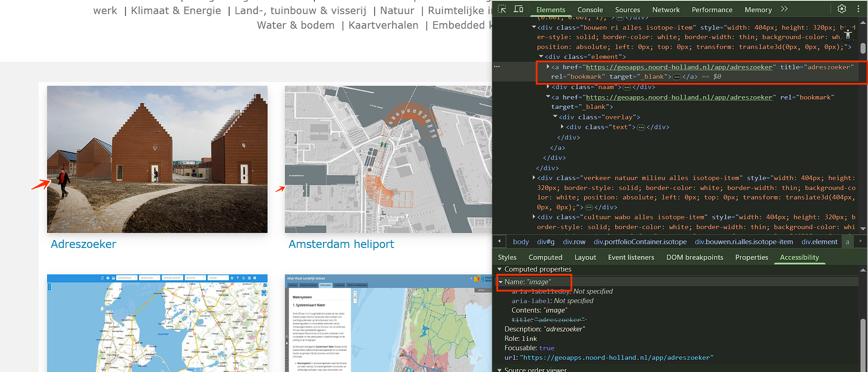868x372 pixels.
Task: Switch to the Console tab
Action: pyautogui.click(x=590, y=9)
